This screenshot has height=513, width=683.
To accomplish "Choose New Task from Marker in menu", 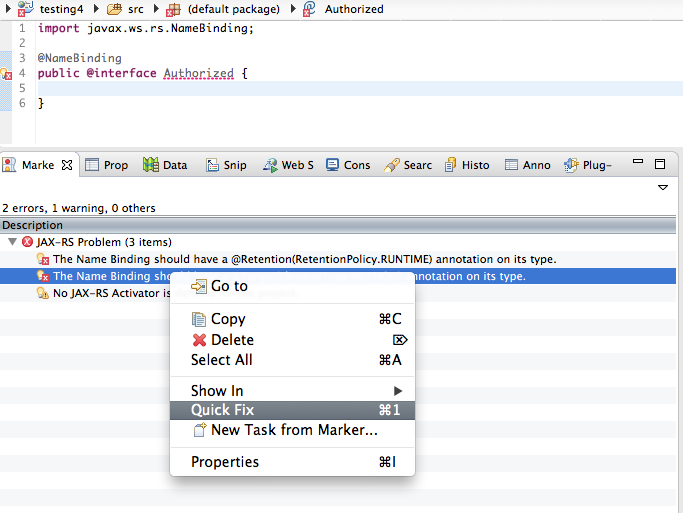I will [292, 430].
